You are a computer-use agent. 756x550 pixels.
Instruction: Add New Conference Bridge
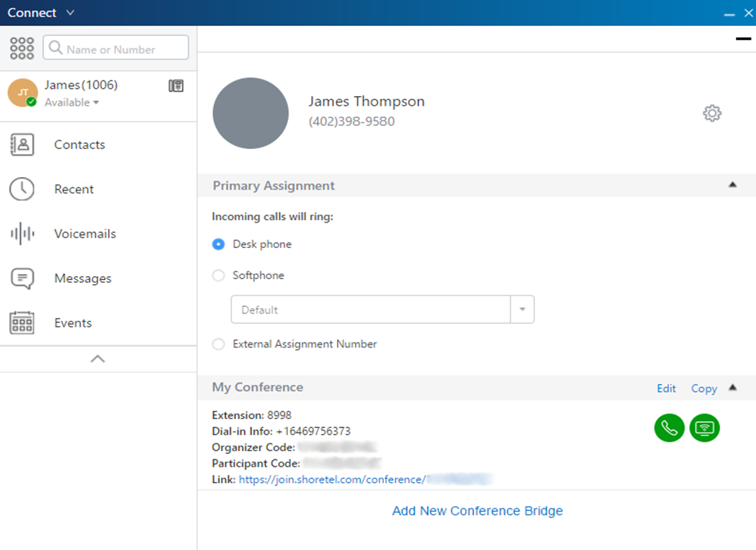[477, 511]
